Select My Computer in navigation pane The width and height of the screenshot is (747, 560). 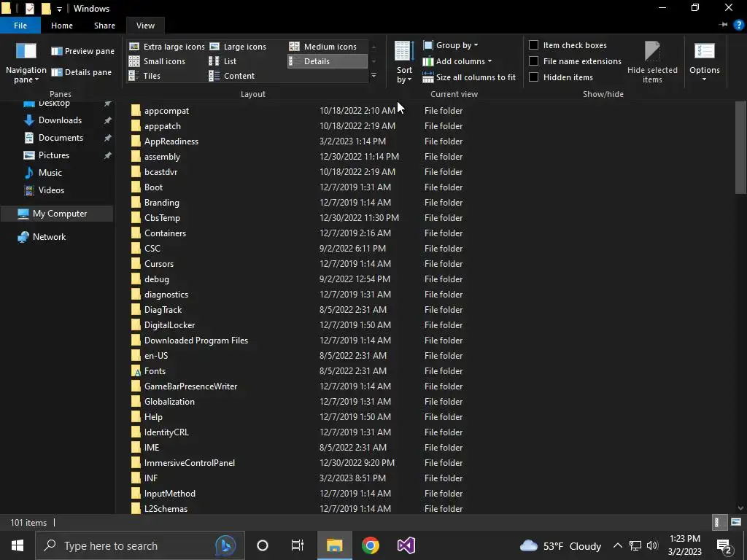57,214
